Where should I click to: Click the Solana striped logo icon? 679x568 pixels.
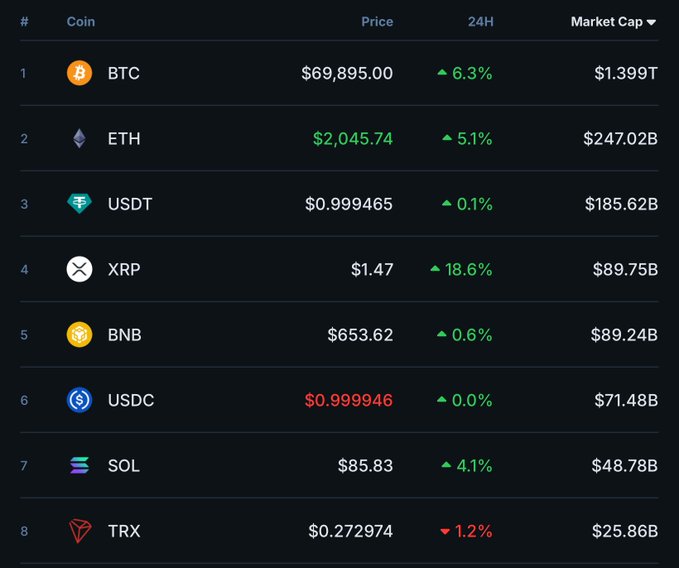point(79,466)
